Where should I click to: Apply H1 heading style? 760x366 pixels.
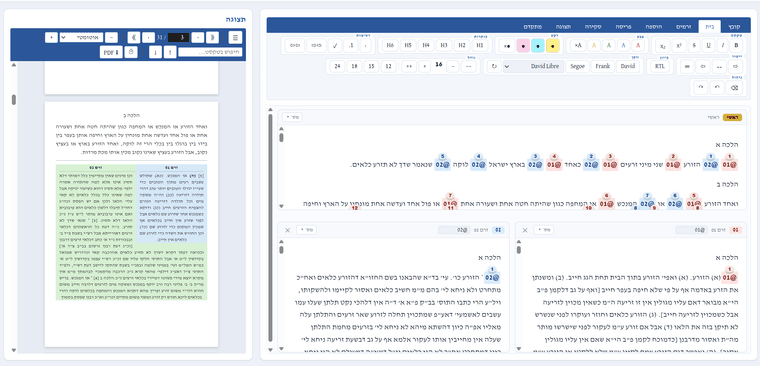pos(480,46)
